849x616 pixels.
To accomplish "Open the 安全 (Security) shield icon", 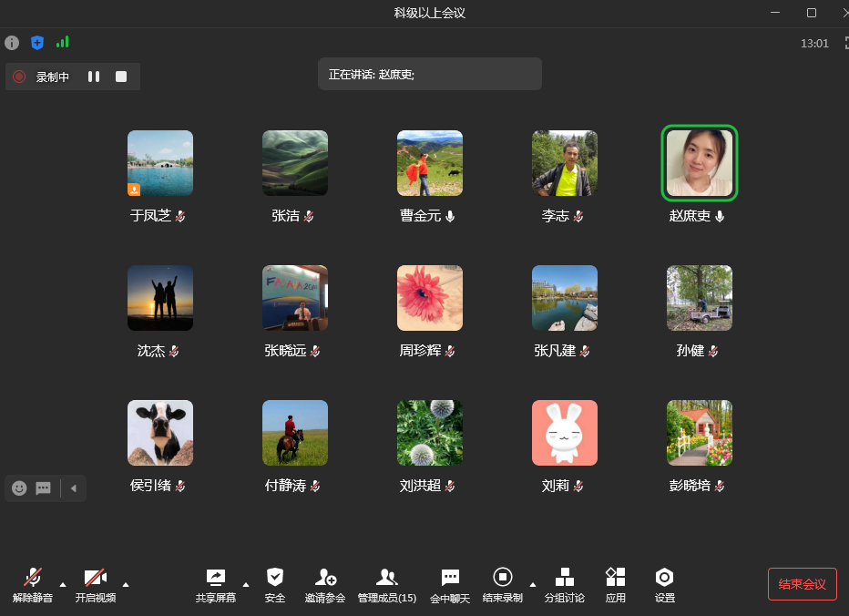I will coord(275,578).
